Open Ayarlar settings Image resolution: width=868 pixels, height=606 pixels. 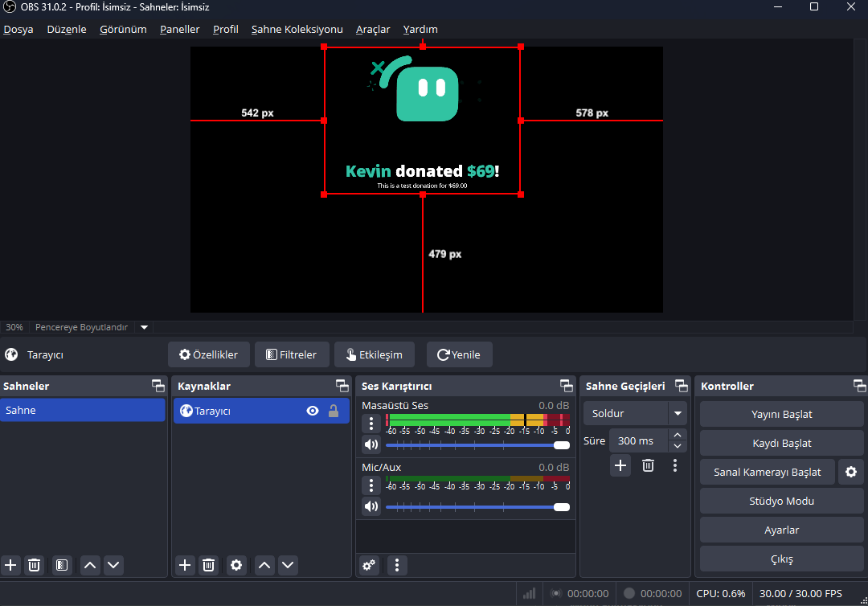point(782,530)
